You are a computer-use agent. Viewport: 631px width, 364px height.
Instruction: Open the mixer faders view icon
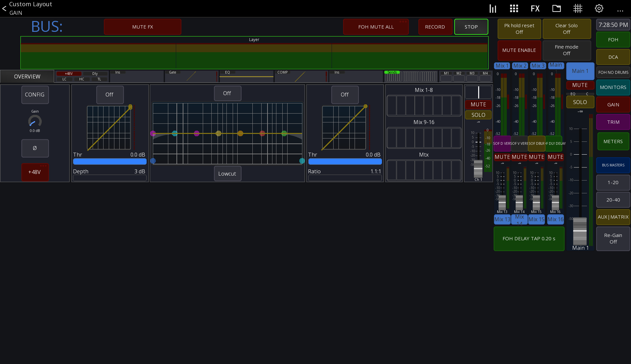pyautogui.click(x=493, y=9)
